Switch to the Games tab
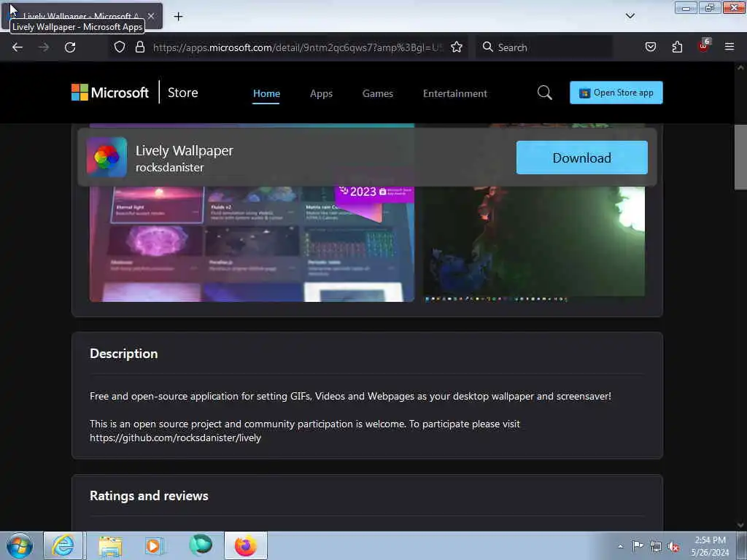747x560 pixels. [x=377, y=93]
